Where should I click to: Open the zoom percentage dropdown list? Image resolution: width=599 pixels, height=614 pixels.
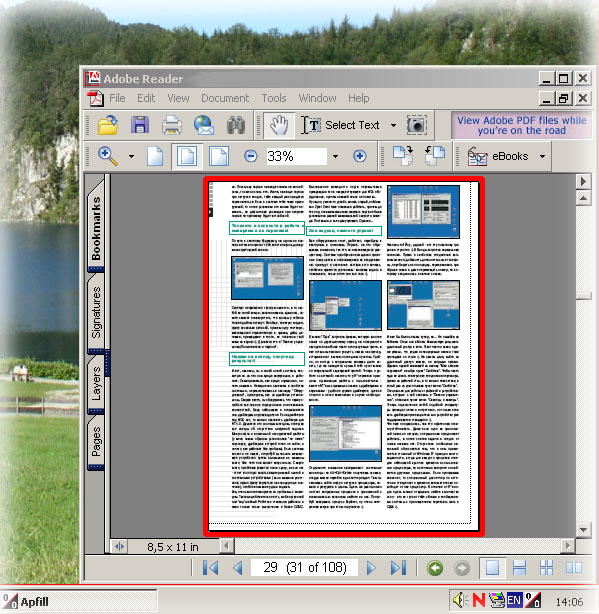[x=336, y=156]
